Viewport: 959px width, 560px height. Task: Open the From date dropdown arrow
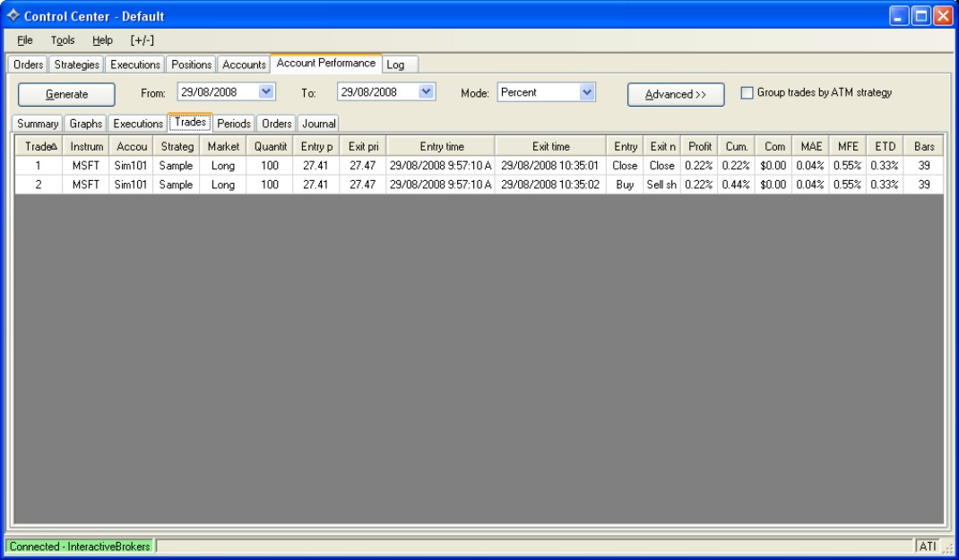(266, 91)
